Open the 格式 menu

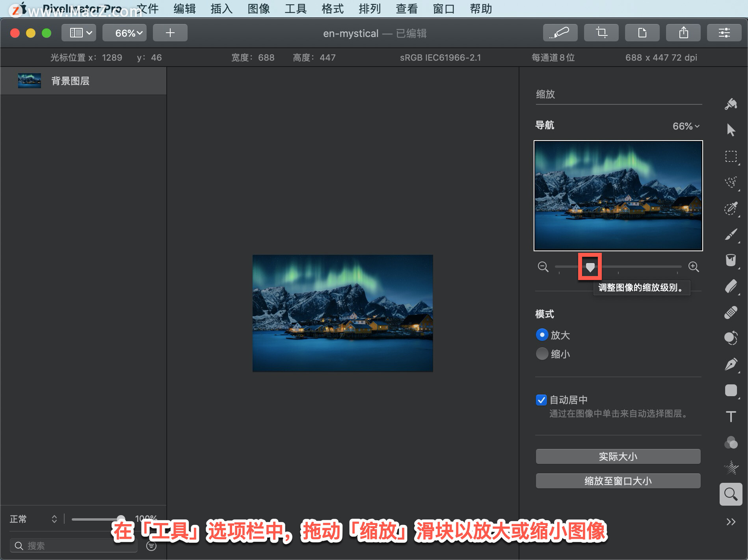(333, 9)
